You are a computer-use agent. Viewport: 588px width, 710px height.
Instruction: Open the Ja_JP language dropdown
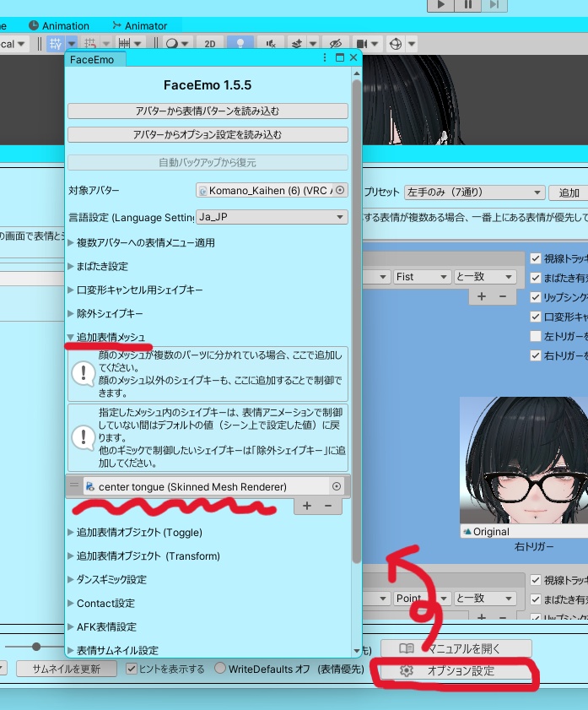(x=272, y=217)
